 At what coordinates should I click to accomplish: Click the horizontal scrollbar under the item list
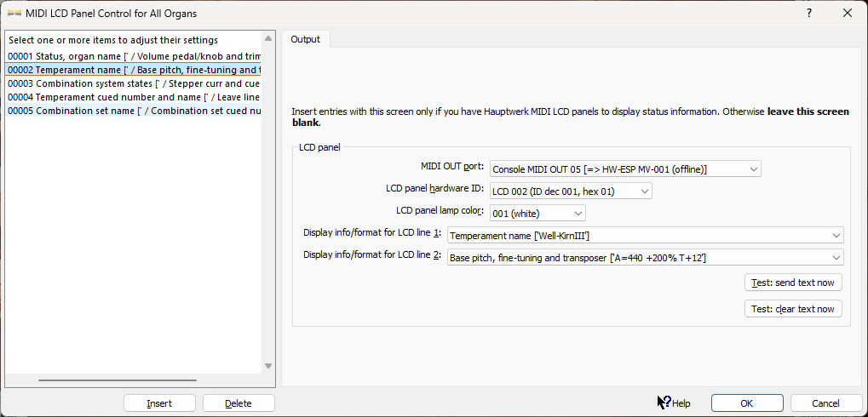pyautogui.click(x=118, y=380)
